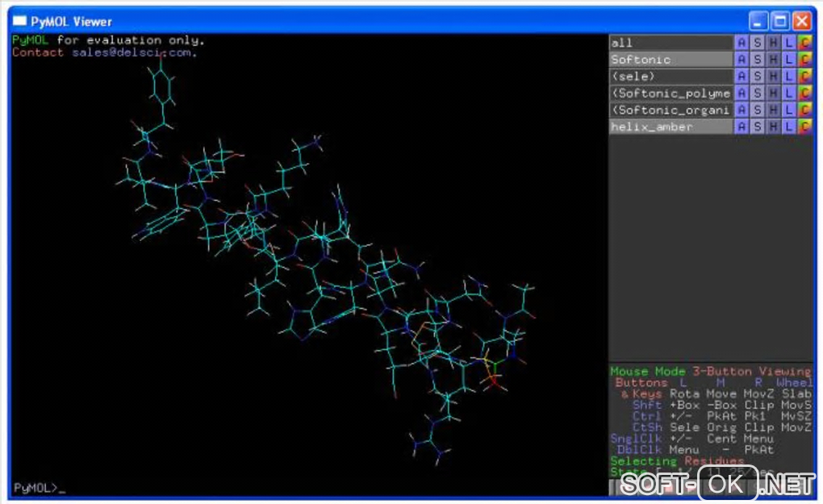823x504 pixels.
Task: Open Hide menu for (Softonic_organi row
Action: click(x=773, y=110)
